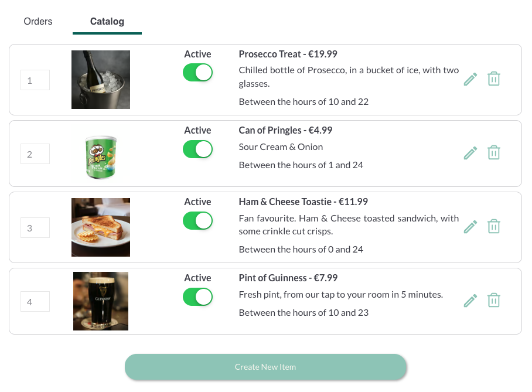Delete the Ham & Cheese Toastie item
Screen dimensions: 532x392
point(493,226)
